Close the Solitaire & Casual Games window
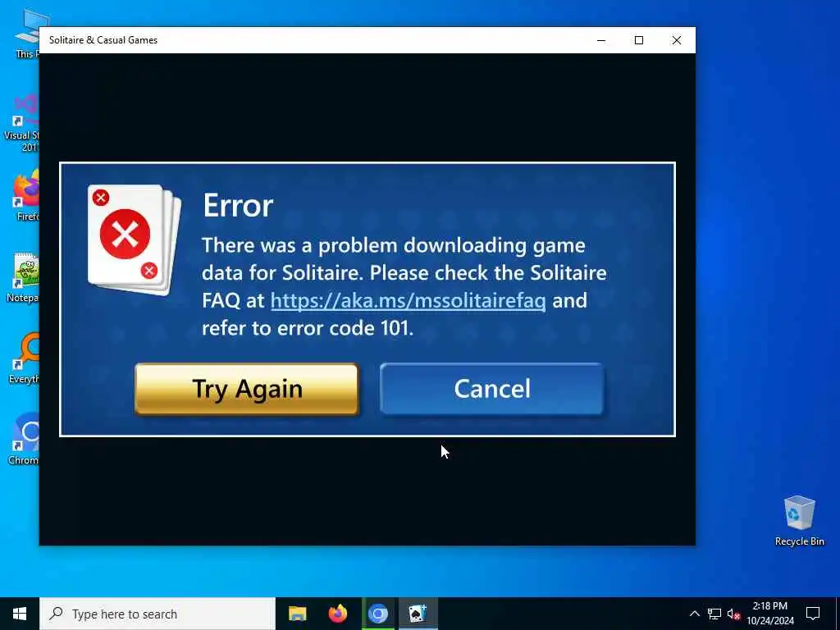The width and height of the screenshot is (840, 630). pyautogui.click(x=677, y=40)
